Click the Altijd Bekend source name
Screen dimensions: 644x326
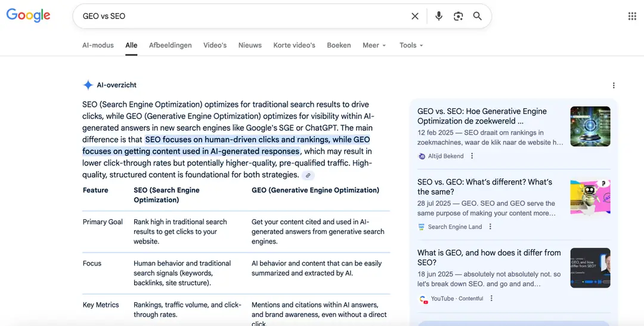(445, 156)
